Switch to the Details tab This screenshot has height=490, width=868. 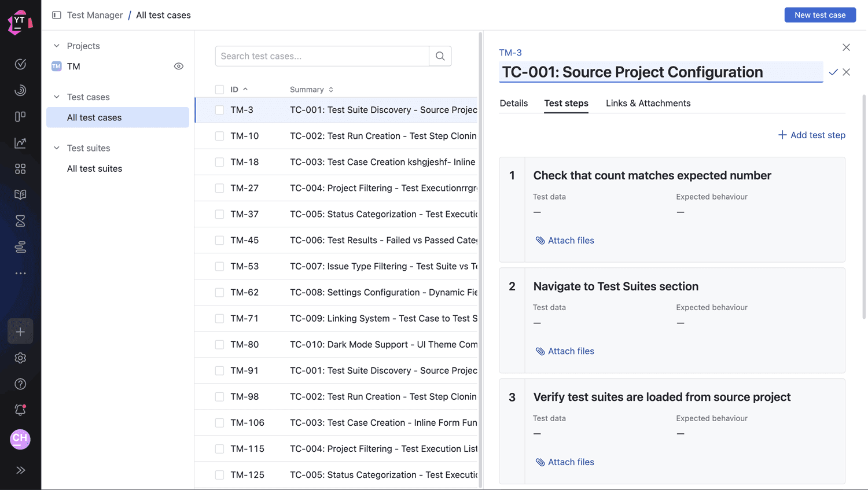pos(513,103)
